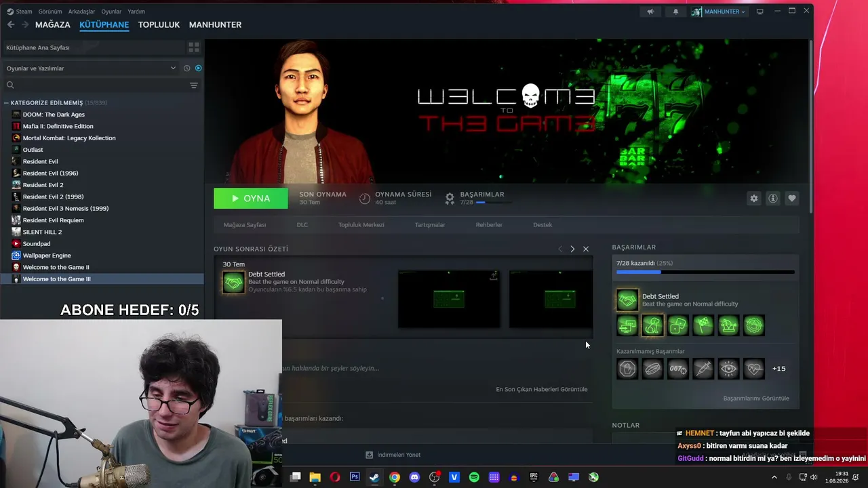Select SILENT HILL 2 in library
868x488 pixels.
point(42,232)
